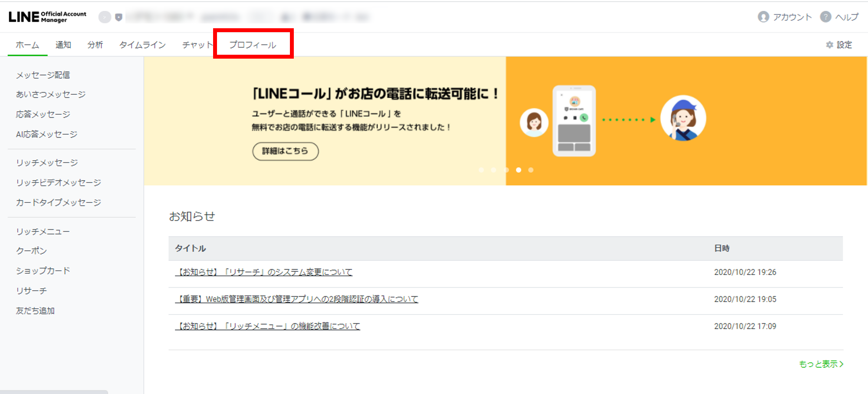
Task: Select ショップカード in the sidebar
Action: point(43,271)
